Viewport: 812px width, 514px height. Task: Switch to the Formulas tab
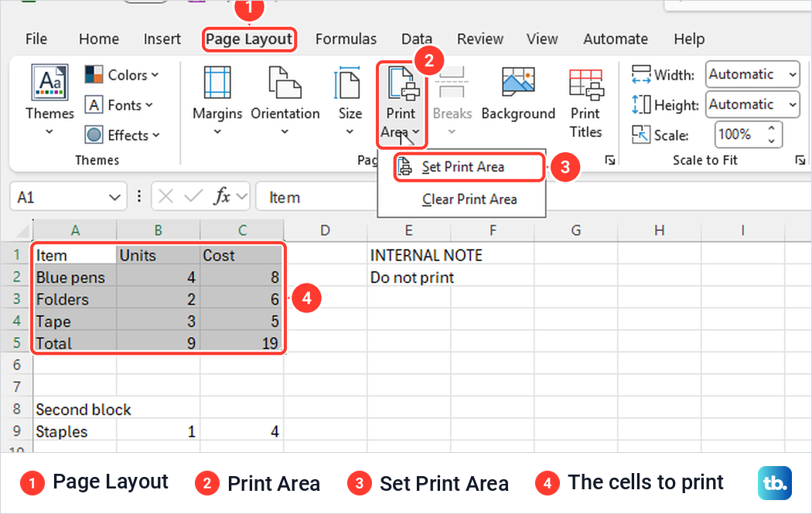point(346,39)
